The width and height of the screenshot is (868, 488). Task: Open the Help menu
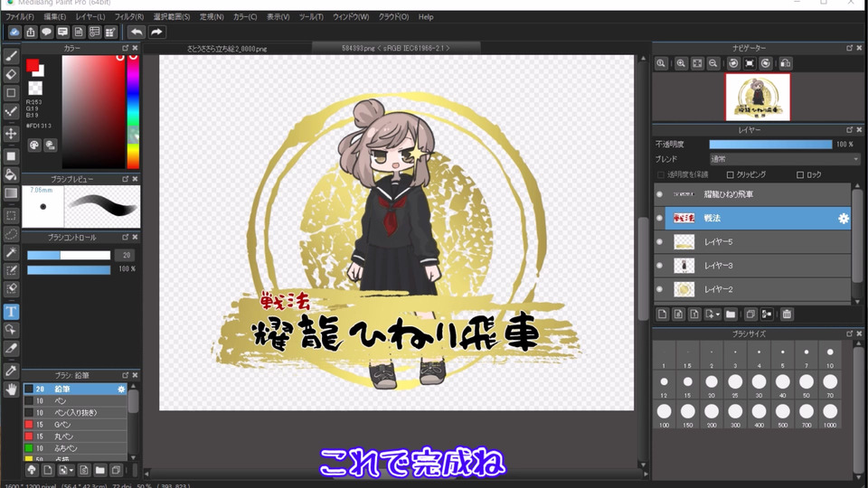click(426, 17)
